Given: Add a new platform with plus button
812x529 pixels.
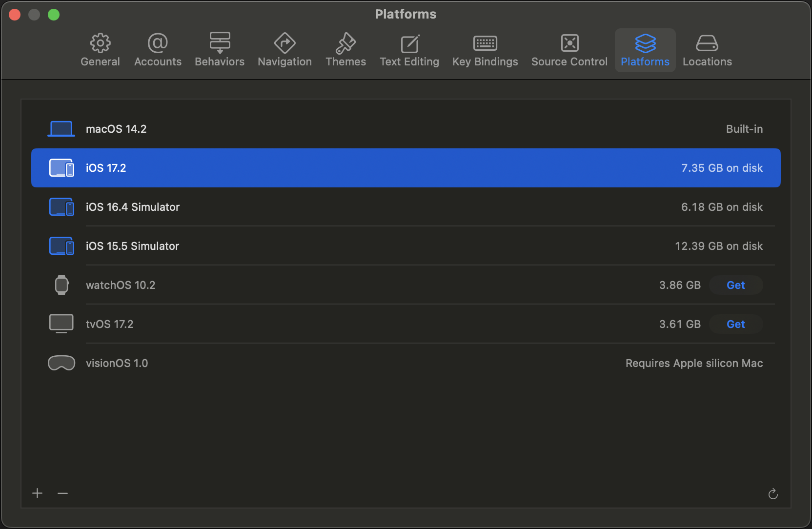Looking at the screenshot, I should tap(38, 493).
